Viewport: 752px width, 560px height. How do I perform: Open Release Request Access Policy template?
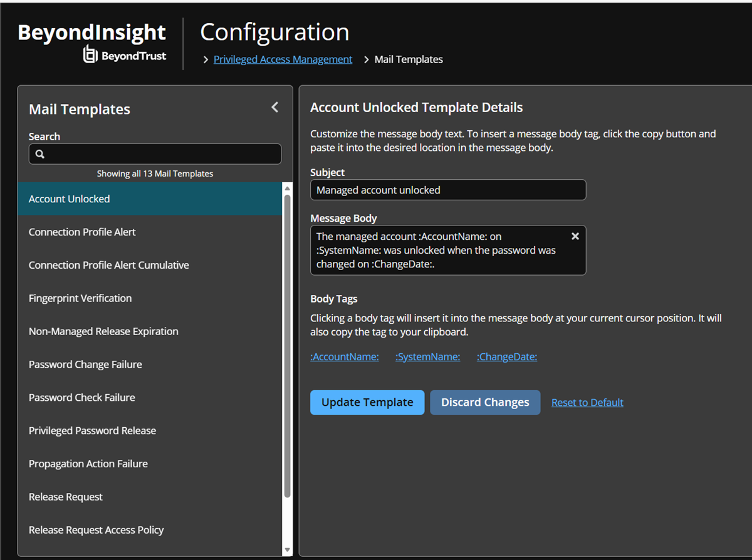point(150,531)
